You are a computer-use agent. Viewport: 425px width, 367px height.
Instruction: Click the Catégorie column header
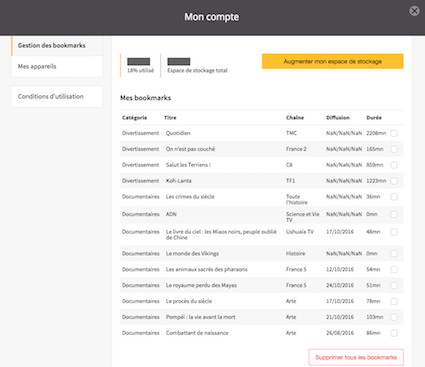[134, 118]
